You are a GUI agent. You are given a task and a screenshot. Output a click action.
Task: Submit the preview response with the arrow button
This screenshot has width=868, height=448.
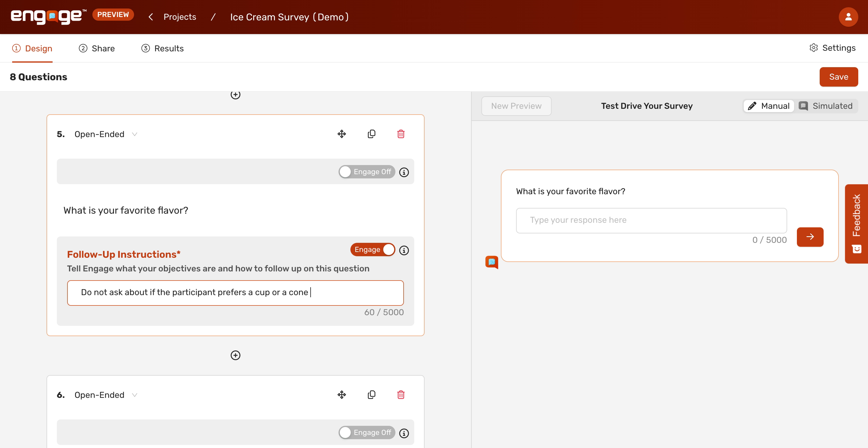[x=810, y=237]
